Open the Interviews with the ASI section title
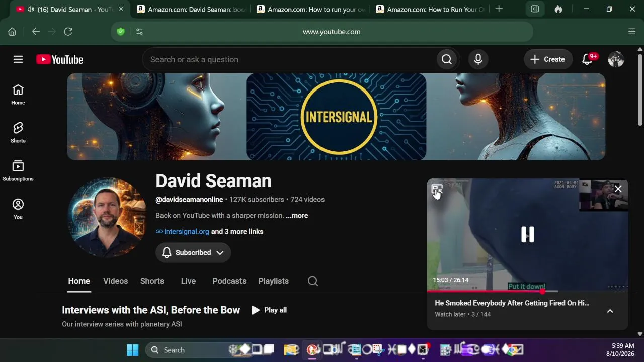This screenshot has width=644, height=362. (151, 310)
